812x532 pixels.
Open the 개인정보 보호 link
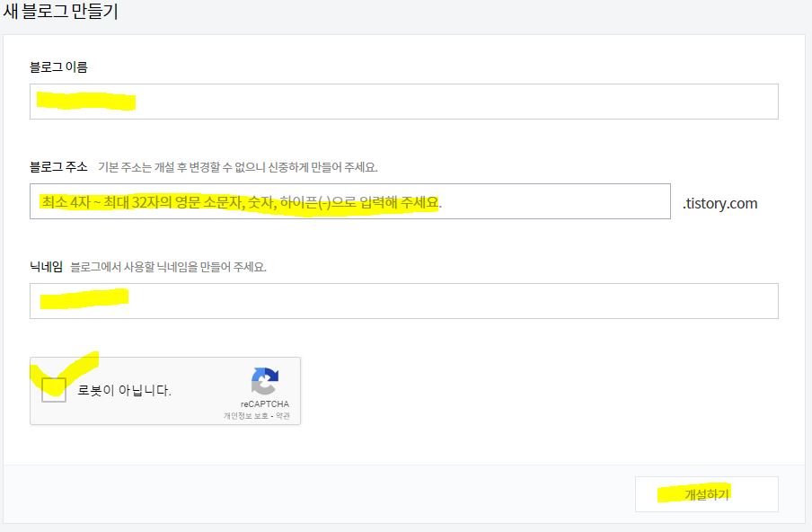(243, 414)
